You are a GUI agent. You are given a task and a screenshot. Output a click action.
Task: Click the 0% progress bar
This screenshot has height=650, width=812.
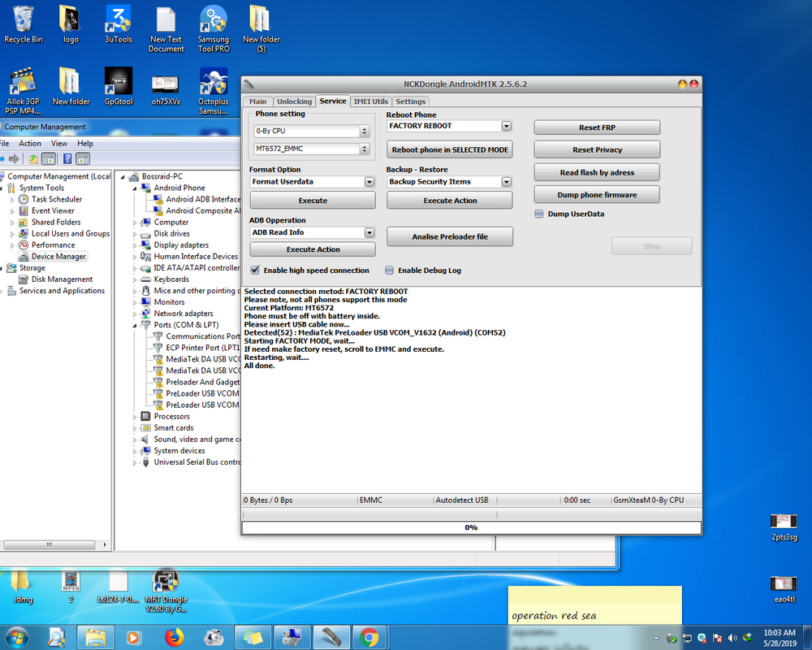click(471, 527)
